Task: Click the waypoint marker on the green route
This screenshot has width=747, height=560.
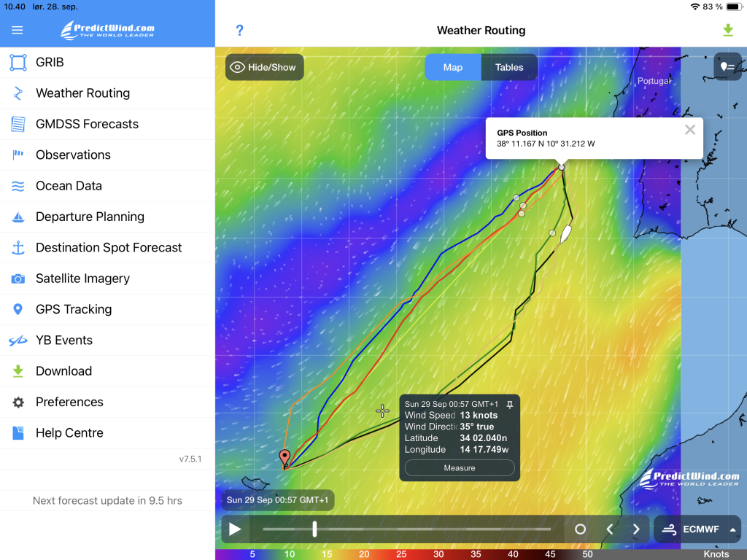Action: click(x=552, y=233)
